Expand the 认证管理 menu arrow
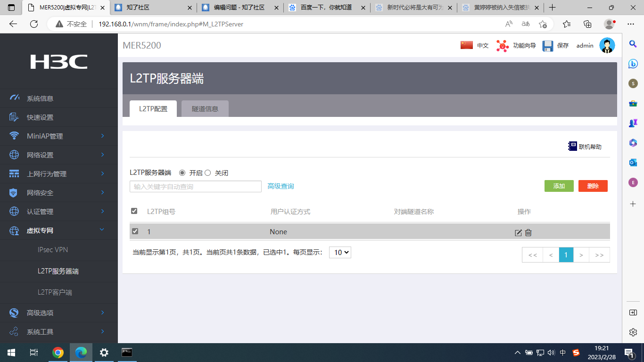644x362 pixels. point(102,211)
